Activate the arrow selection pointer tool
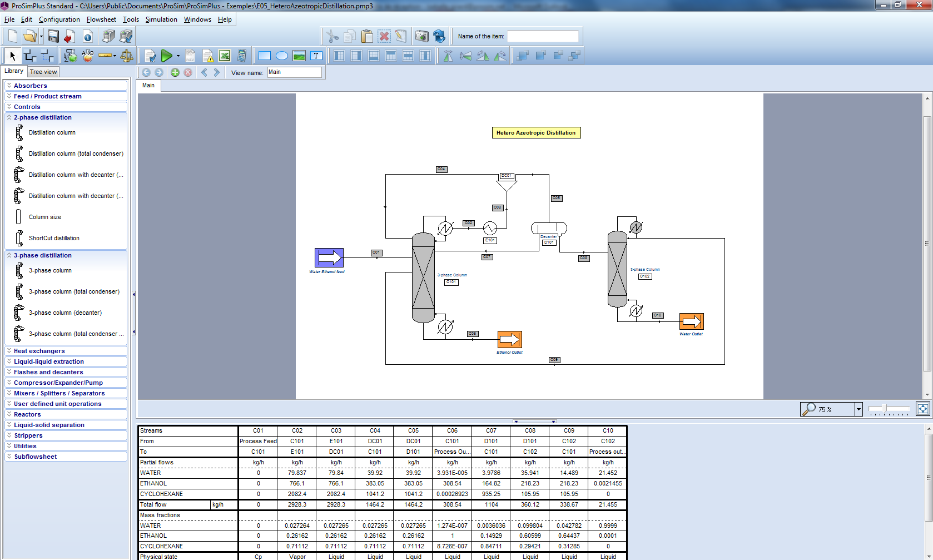 [x=13, y=56]
